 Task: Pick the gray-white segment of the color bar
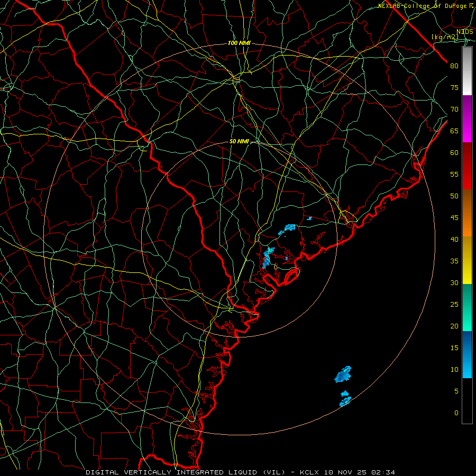(x=467, y=71)
